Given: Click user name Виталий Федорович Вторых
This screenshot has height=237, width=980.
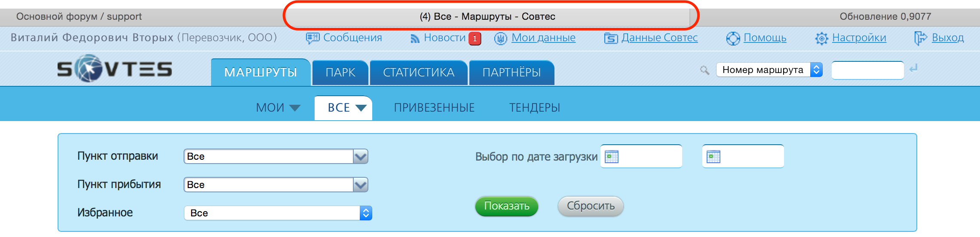Looking at the screenshot, I should click(x=92, y=38).
